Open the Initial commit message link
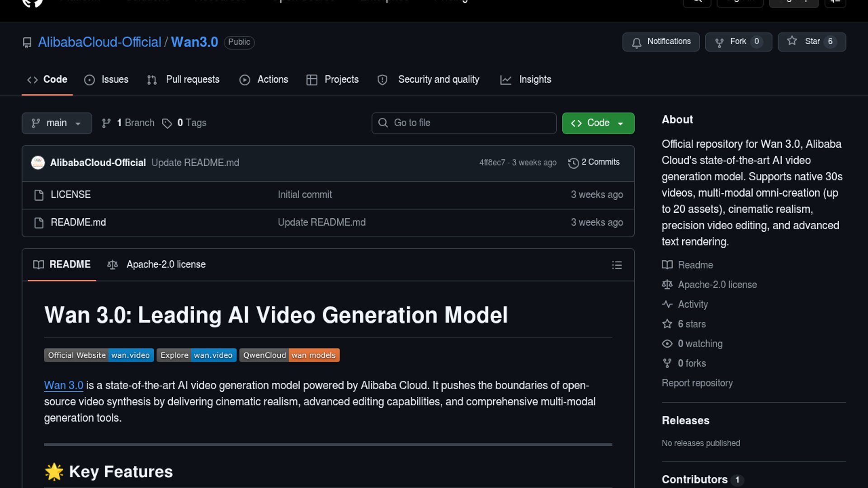 pyautogui.click(x=305, y=195)
